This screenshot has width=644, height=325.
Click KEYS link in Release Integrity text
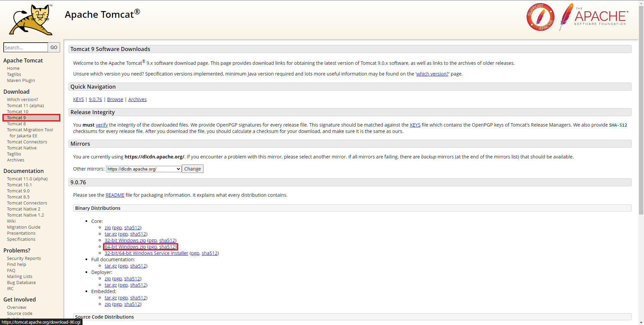(415, 125)
